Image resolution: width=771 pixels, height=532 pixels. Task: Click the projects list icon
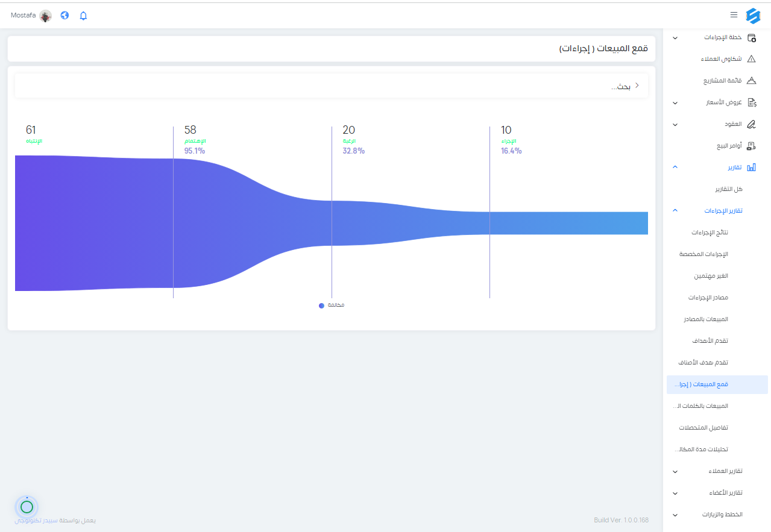(751, 81)
